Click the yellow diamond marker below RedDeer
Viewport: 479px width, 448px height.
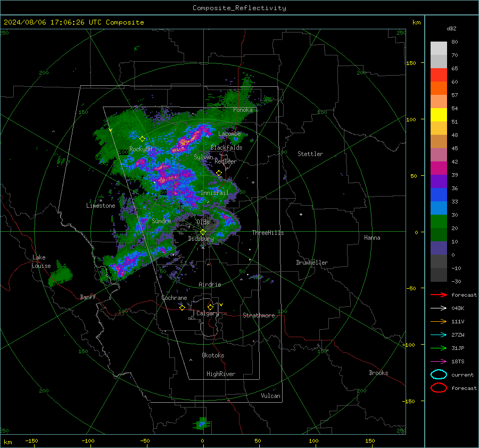tap(219, 173)
